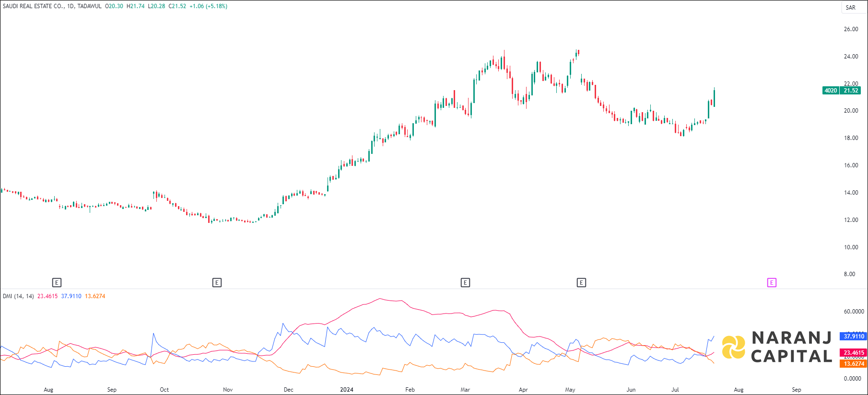The width and height of the screenshot is (868, 395).
Task: Click the Jul label on time axis
Action: [x=675, y=390]
